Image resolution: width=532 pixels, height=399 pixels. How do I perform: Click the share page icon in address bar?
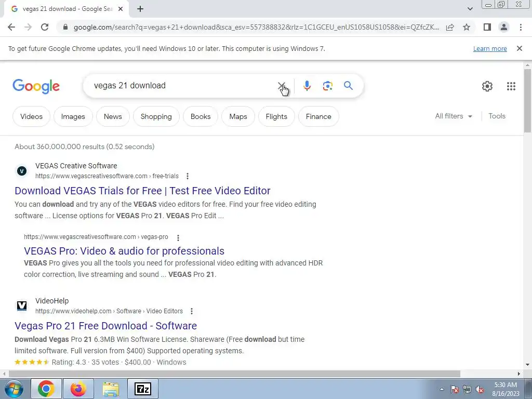click(450, 27)
